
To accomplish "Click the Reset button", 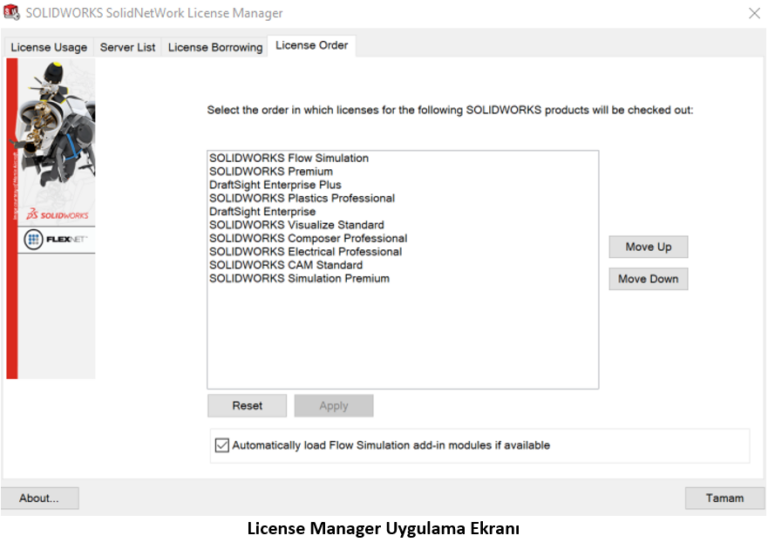I will click(x=247, y=406).
